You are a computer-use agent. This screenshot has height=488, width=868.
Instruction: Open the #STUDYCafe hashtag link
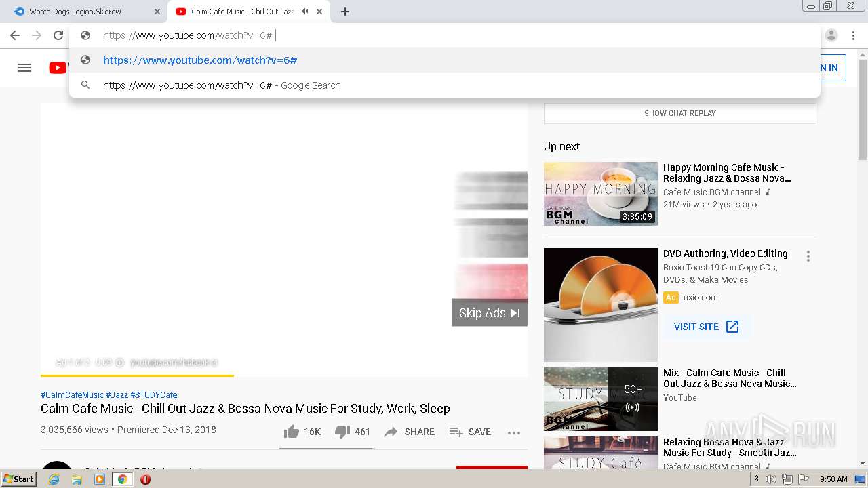coord(154,394)
